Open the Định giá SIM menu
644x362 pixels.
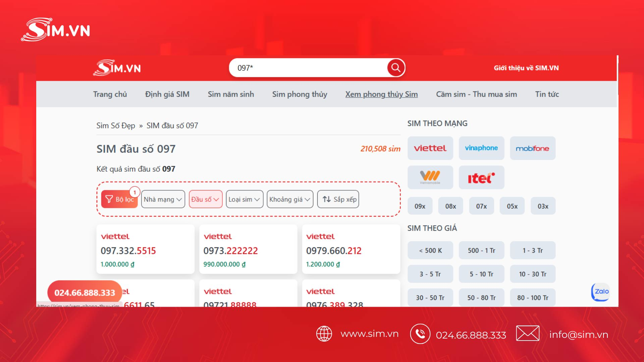pos(167,94)
